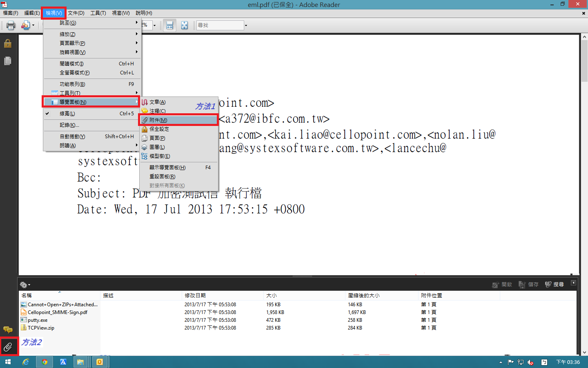Open File Explorer from the taskbar
This screenshot has width=588, height=368.
pos(80,362)
